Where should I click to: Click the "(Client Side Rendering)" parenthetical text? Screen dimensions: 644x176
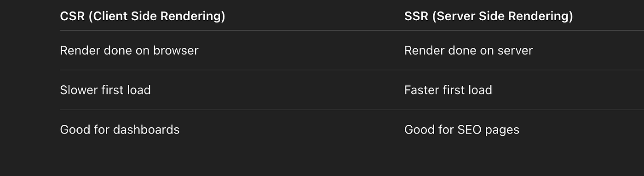tap(156, 17)
